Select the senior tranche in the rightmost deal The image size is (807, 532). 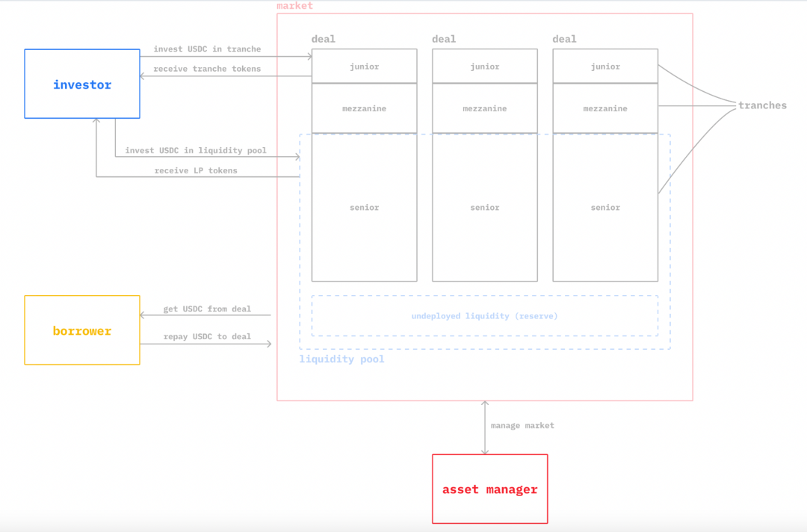tap(605, 207)
